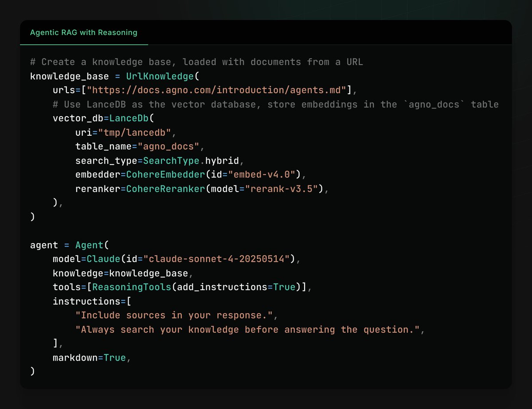
Task: Click the 'UrlKnowledge' class name
Action: coord(160,76)
